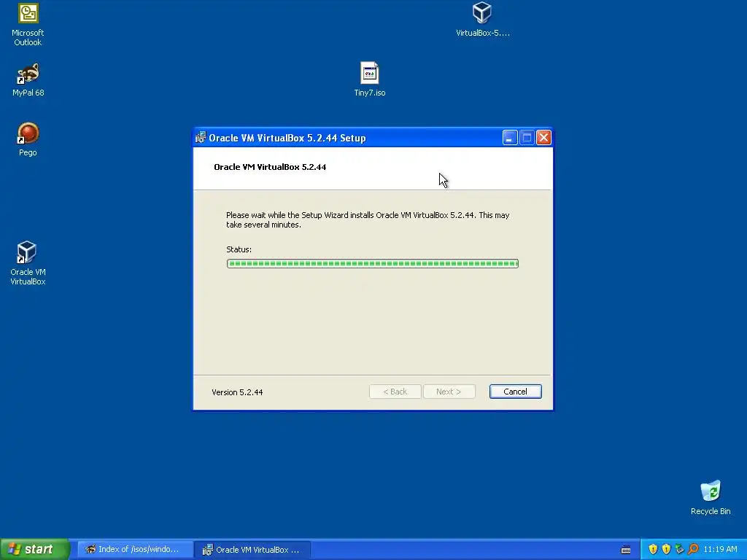This screenshot has width=747, height=560.
Task: Minimize the VirtualBox Setup window
Action: coord(510,138)
